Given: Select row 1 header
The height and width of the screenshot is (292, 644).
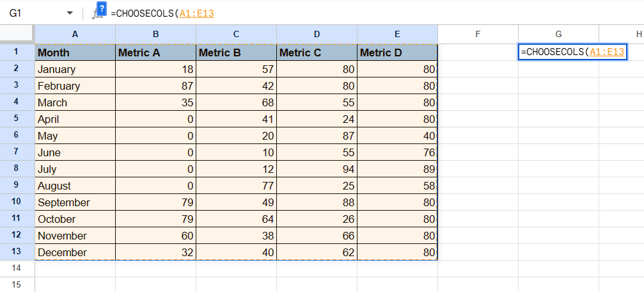Looking at the screenshot, I should pos(17,53).
